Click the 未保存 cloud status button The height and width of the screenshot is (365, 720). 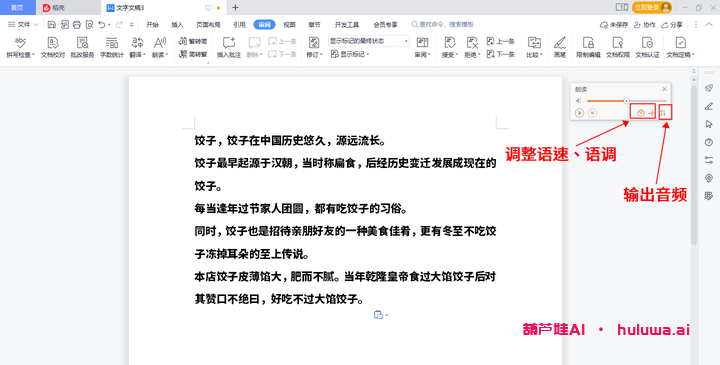[614, 25]
